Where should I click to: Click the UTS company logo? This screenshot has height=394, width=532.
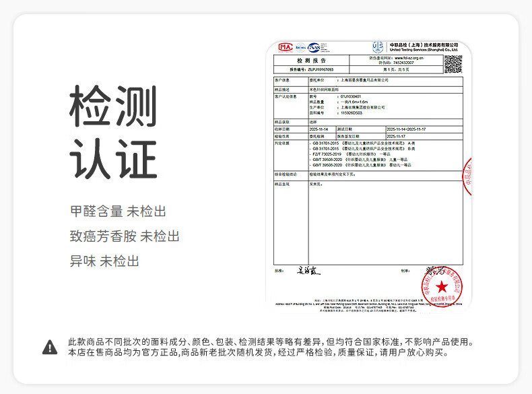click(x=378, y=46)
